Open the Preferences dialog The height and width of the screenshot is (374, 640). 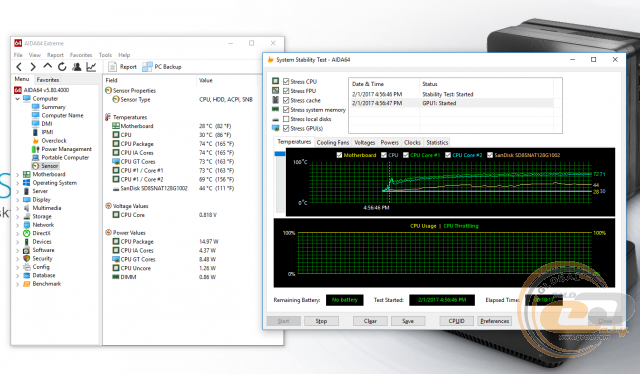coord(495,321)
